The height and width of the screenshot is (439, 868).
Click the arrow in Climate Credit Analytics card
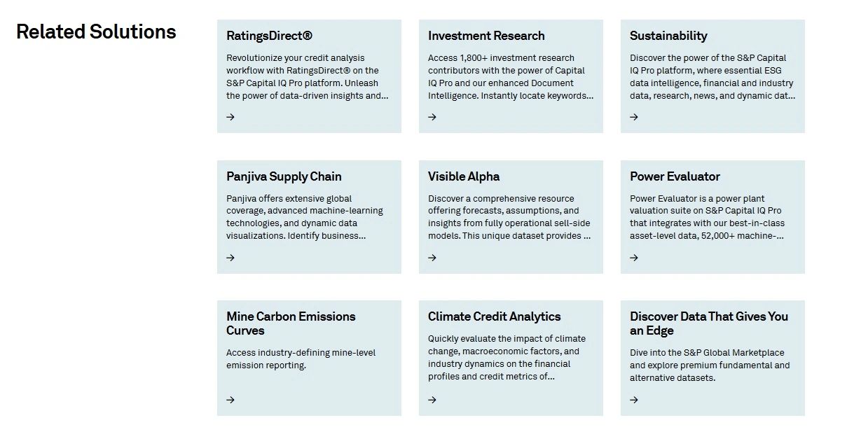coord(432,400)
